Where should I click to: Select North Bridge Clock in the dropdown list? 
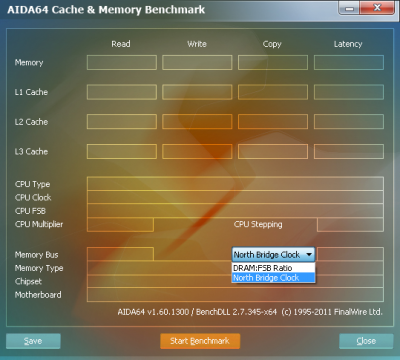pos(273,278)
